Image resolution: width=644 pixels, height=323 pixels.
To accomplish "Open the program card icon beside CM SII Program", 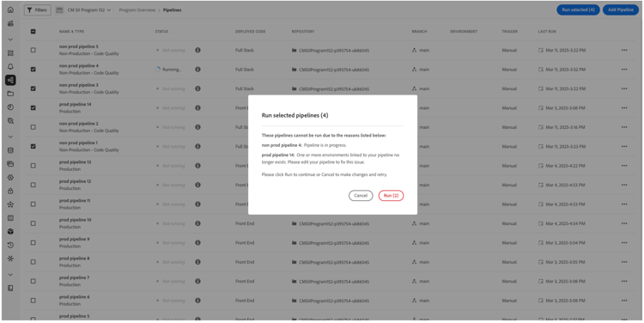I will pyautogui.click(x=59, y=9).
